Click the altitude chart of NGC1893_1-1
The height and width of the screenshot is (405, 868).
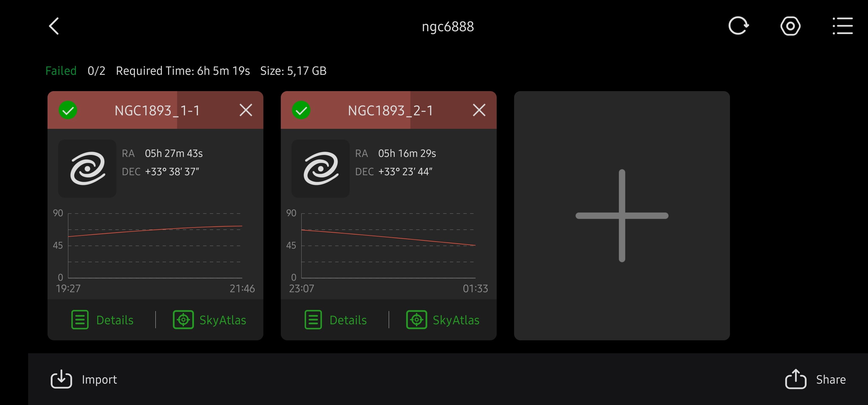coord(155,246)
